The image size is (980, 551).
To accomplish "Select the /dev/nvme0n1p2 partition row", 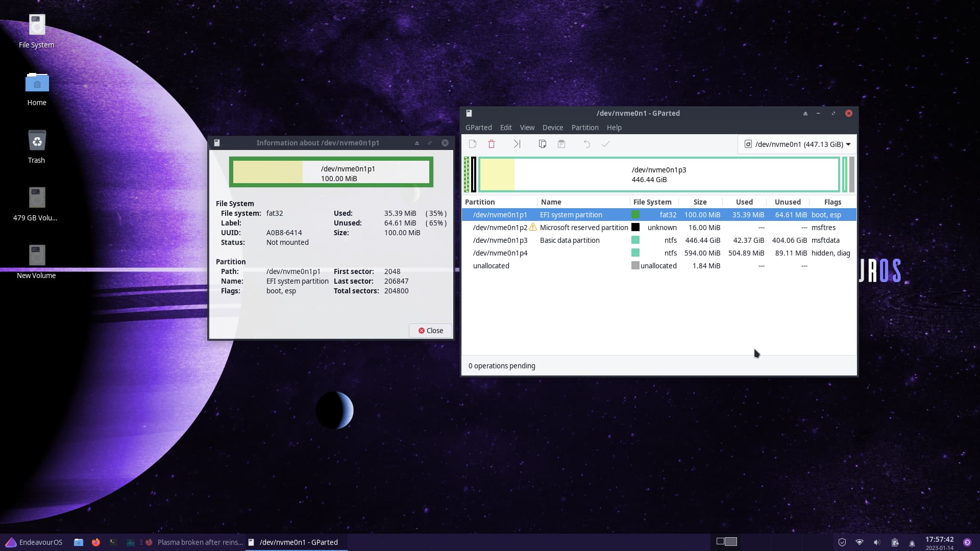I will pos(659,228).
